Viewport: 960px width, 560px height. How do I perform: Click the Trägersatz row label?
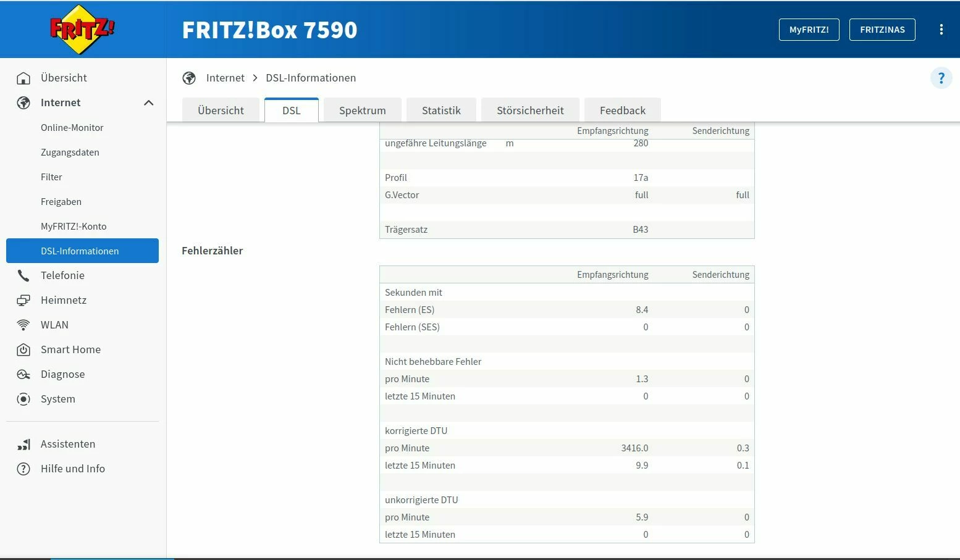[x=406, y=230]
